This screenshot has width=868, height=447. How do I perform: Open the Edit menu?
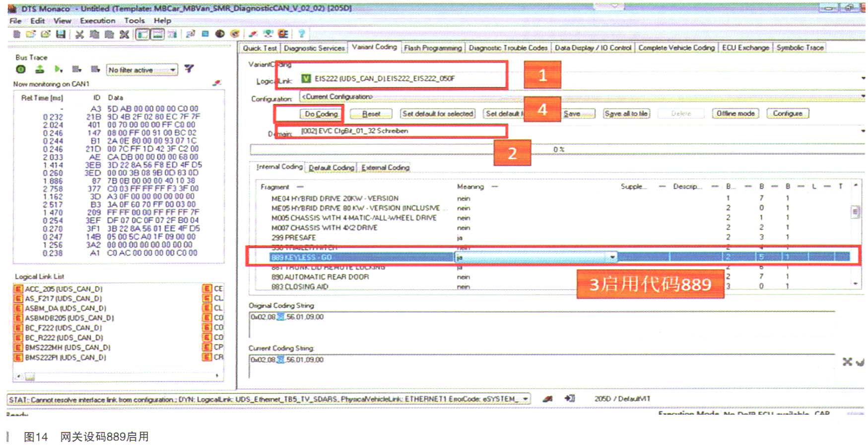click(x=37, y=21)
